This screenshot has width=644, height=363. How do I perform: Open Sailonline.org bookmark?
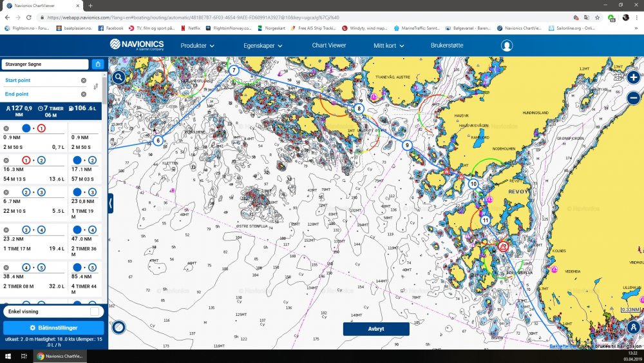pyautogui.click(x=571, y=28)
